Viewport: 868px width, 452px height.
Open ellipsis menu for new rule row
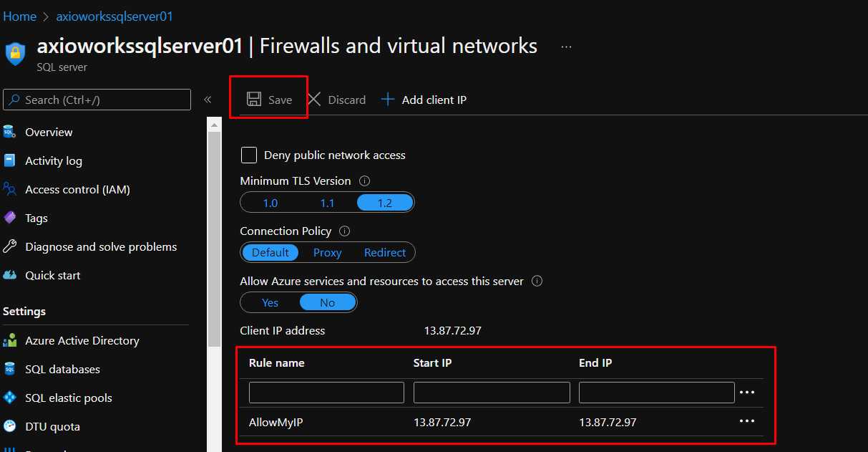(x=747, y=393)
